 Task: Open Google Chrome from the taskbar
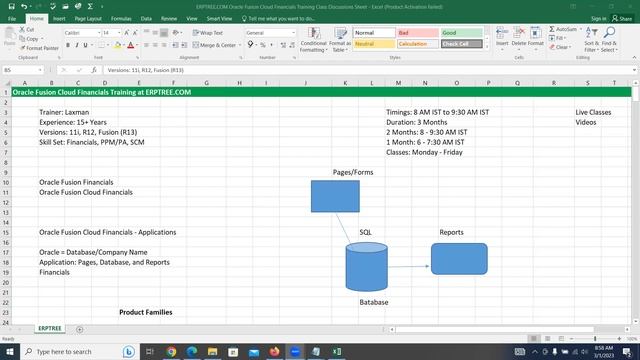coord(171,351)
